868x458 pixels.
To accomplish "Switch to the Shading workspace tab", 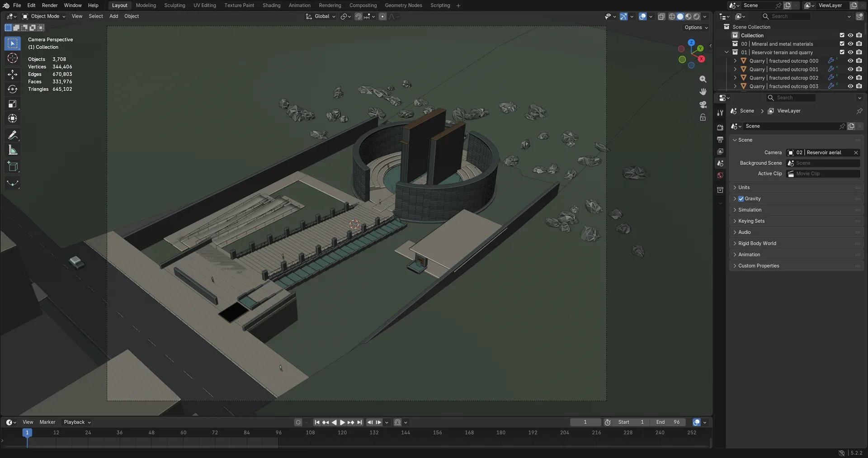I will (271, 5).
